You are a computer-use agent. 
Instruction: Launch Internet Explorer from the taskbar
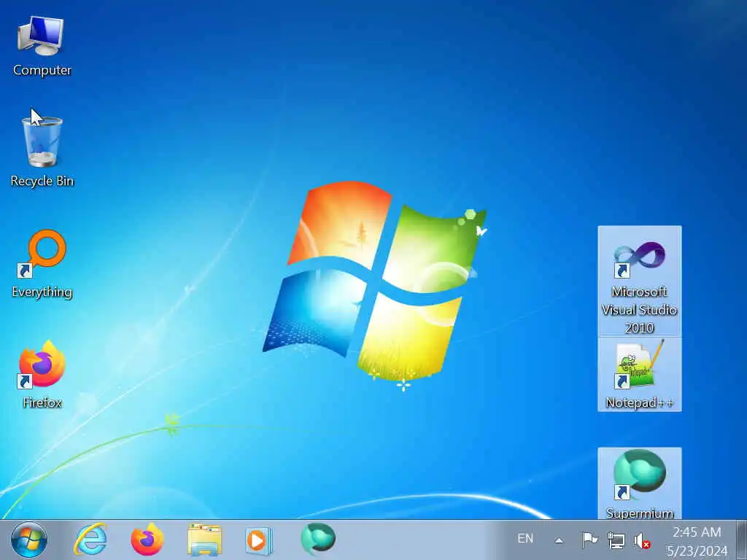pos(90,540)
